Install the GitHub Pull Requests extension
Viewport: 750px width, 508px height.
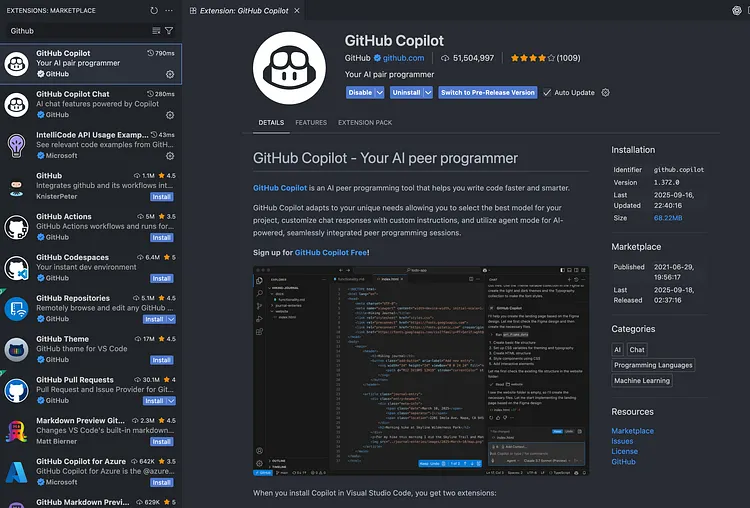click(x=154, y=401)
